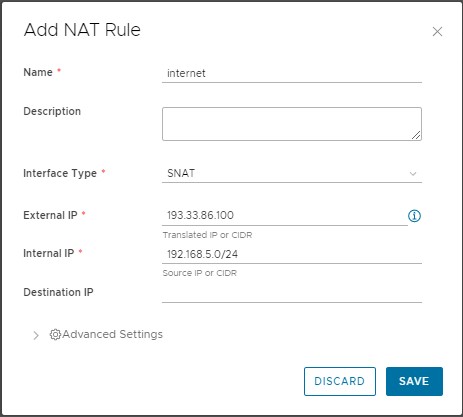
Task: Click the Translated IP or CIDR hint
Action: point(207,235)
